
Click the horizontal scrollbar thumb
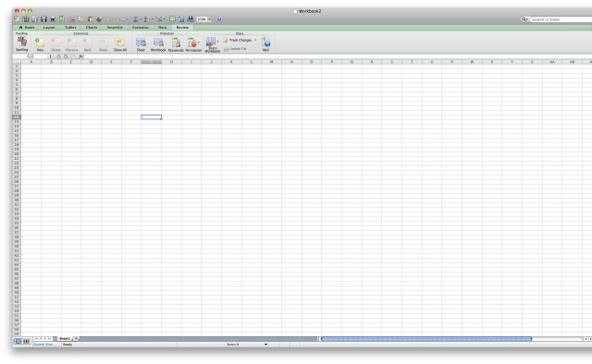(x=426, y=339)
